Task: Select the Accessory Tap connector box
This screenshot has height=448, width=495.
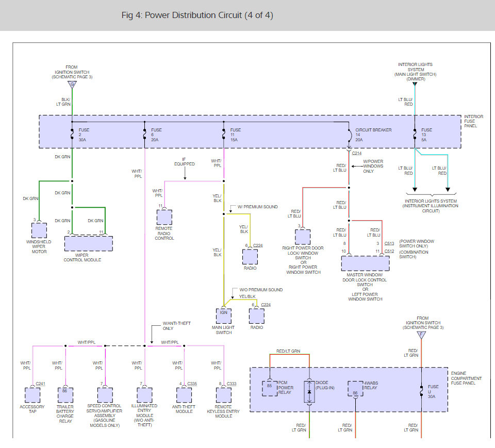Action: coord(32,395)
